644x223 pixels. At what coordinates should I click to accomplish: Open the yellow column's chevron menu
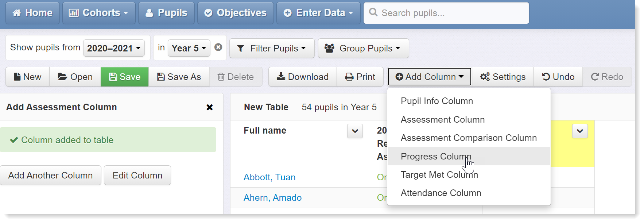580,131
